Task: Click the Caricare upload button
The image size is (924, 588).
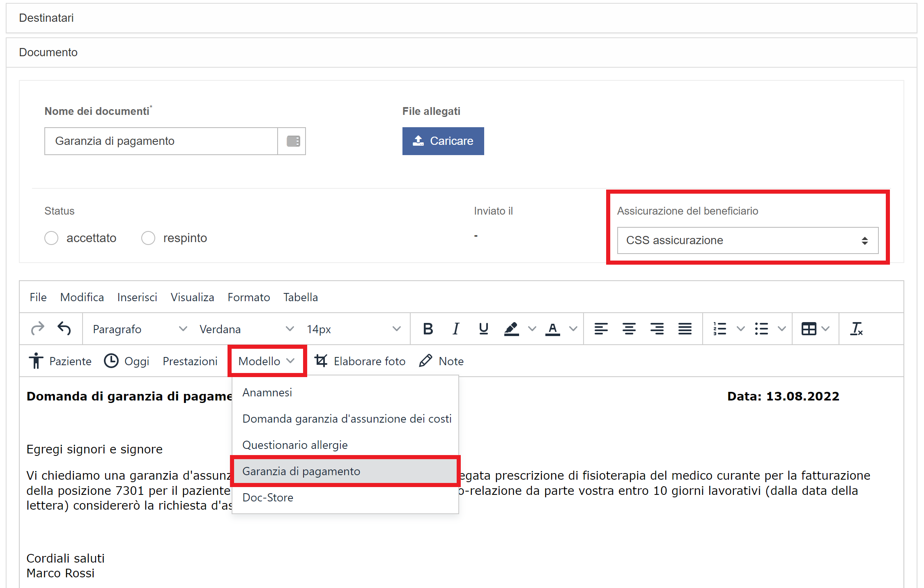Action: click(x=443, y=141)
